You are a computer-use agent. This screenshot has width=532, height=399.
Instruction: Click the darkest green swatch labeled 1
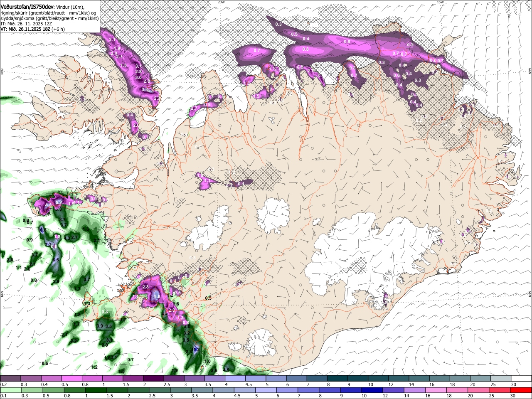click(x=95, y=390)
